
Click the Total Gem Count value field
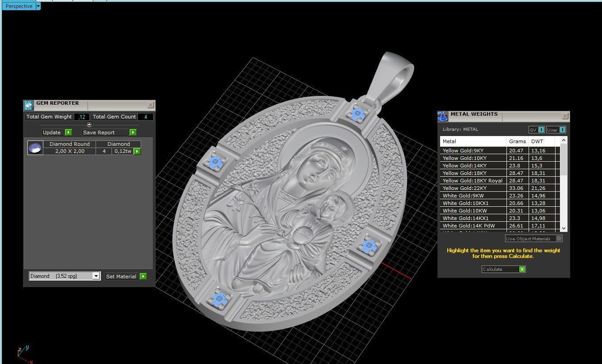coord(146,117)
